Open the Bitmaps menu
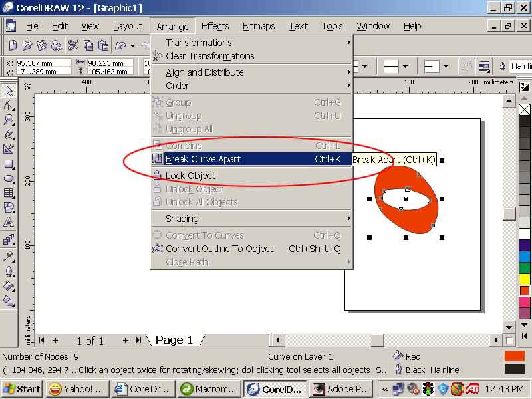Screen dimensions: 532x399 259,26
